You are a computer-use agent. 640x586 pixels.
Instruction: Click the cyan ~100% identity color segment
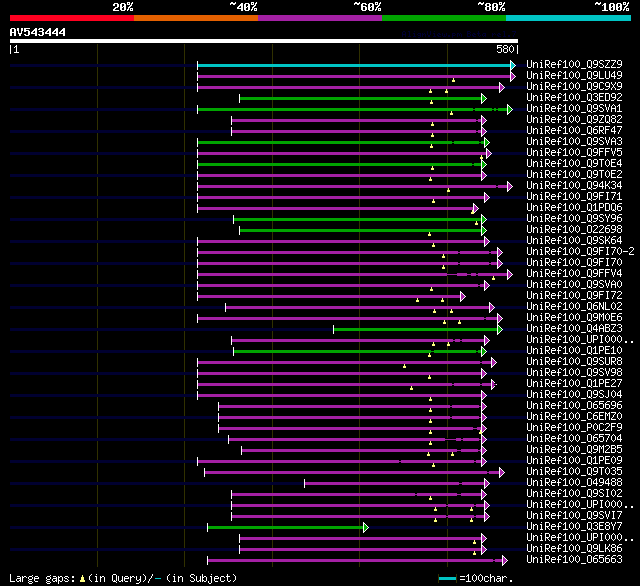coord(569,18)
